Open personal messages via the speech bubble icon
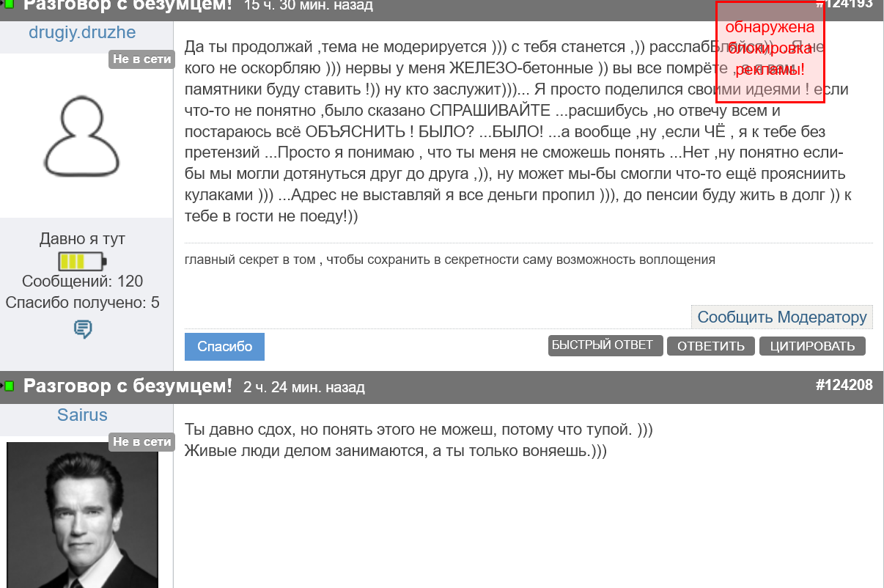 click(x=84, y=330)
